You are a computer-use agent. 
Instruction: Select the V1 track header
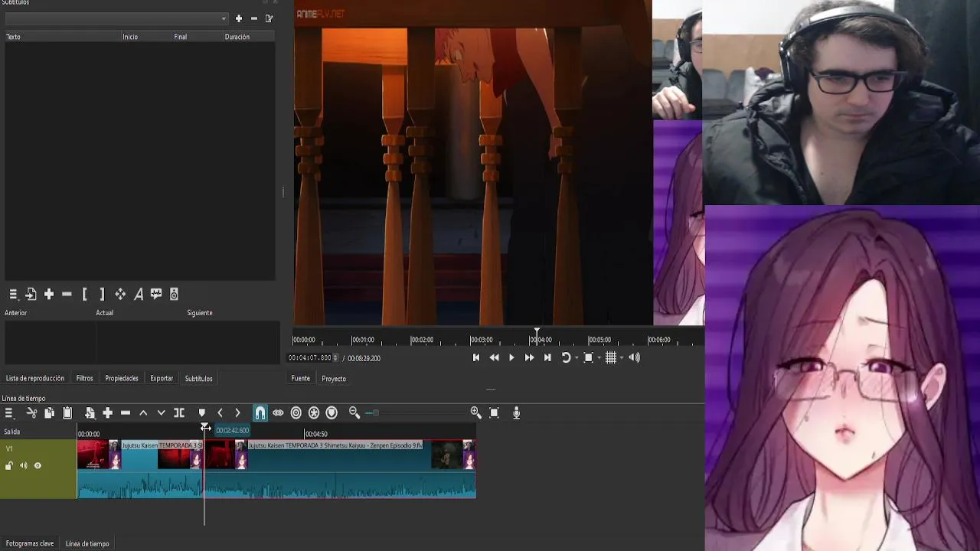[x=38, y=469]
